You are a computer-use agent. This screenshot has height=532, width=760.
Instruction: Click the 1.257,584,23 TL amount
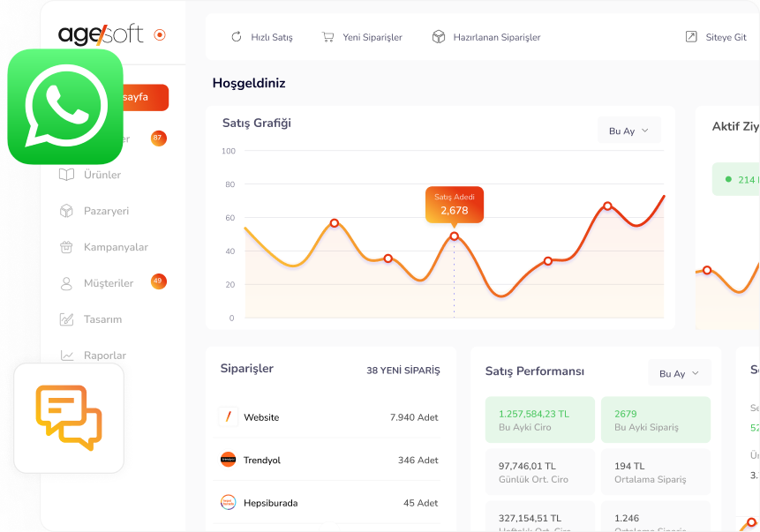[534, 414]
